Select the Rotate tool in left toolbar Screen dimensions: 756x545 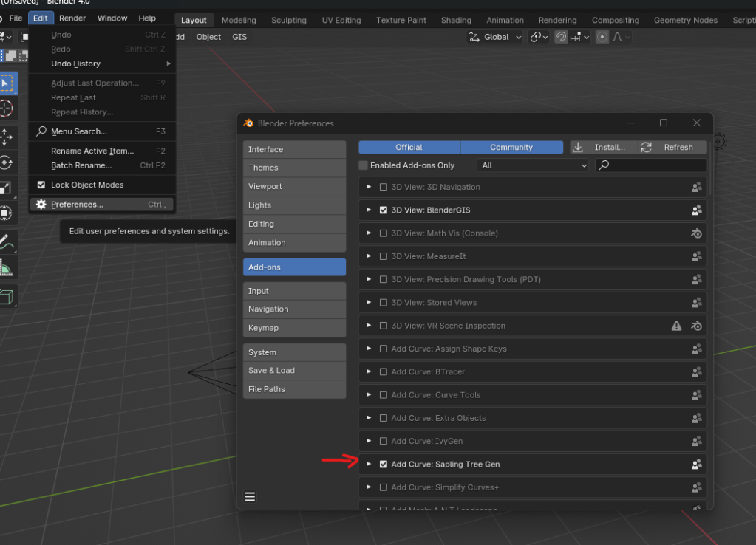(6, 163)
